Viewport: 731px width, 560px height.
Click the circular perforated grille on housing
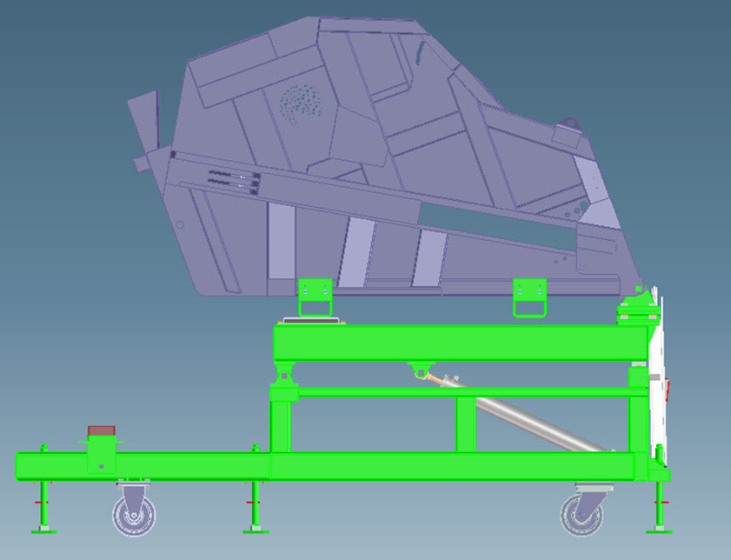pos(298,105)
